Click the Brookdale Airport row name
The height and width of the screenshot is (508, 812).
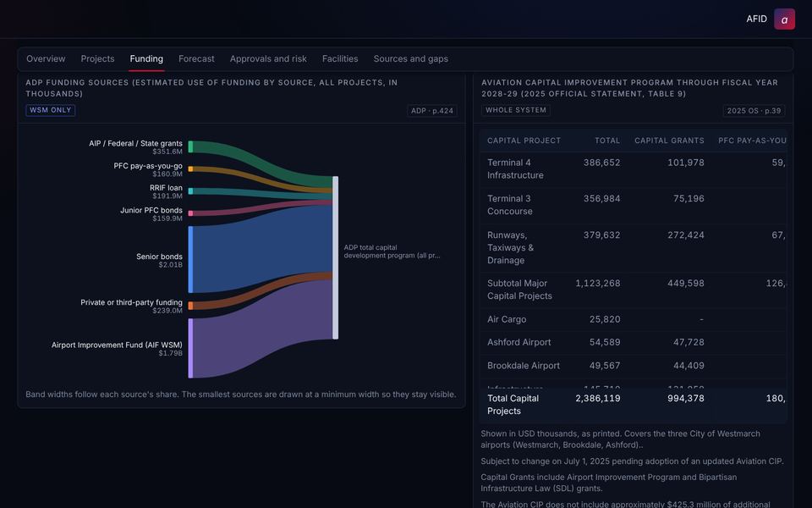523,366
